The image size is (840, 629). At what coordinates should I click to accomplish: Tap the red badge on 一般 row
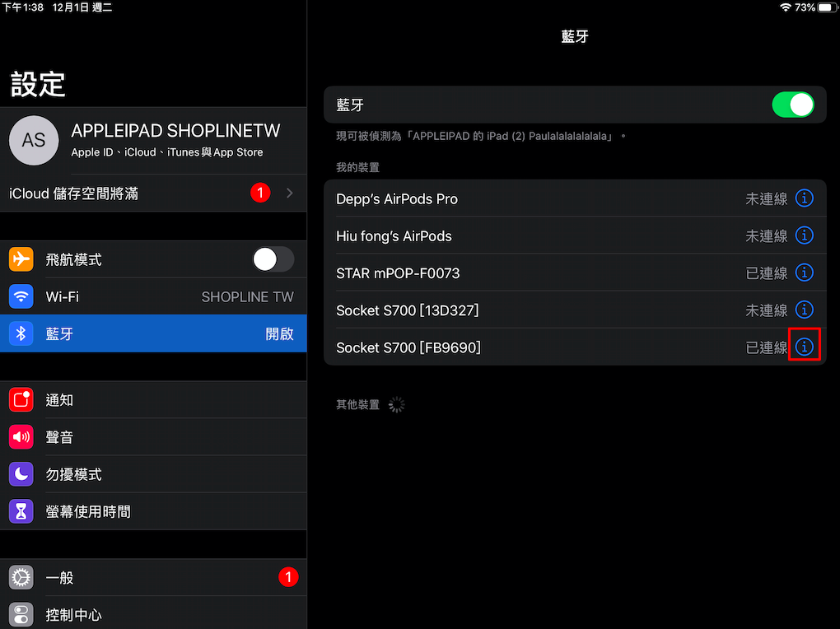(x=288, y=577)
